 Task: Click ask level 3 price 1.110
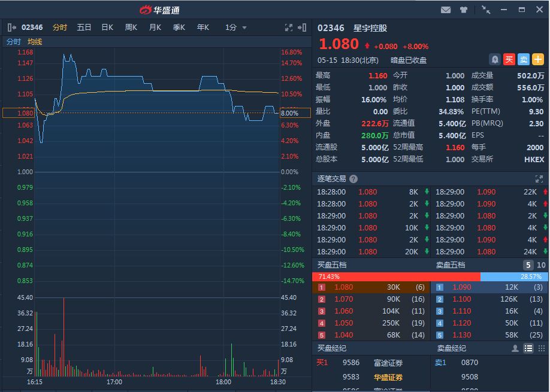coord(461,311)
